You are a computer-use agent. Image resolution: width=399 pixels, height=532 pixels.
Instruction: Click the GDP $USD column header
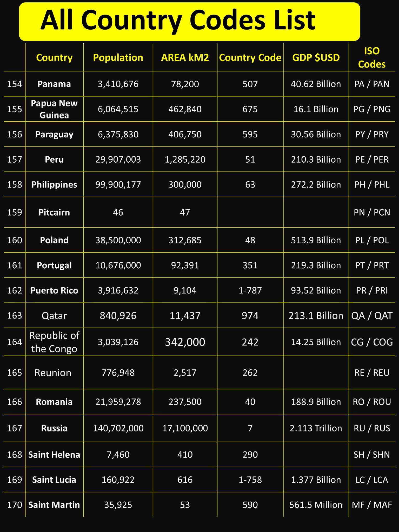point(316,58)
